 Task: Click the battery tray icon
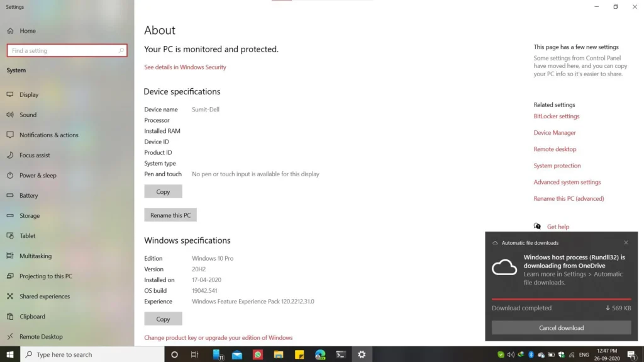[x=551, y=354]
